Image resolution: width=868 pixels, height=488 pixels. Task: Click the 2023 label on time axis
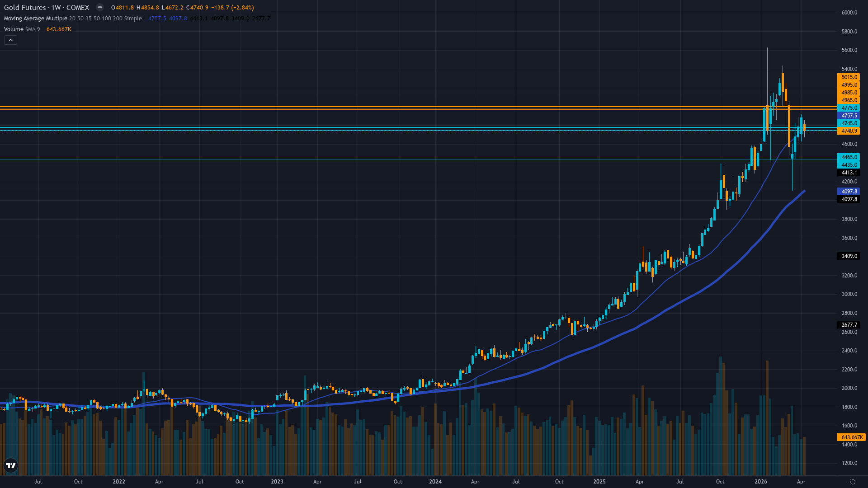[x=277, y=482]
